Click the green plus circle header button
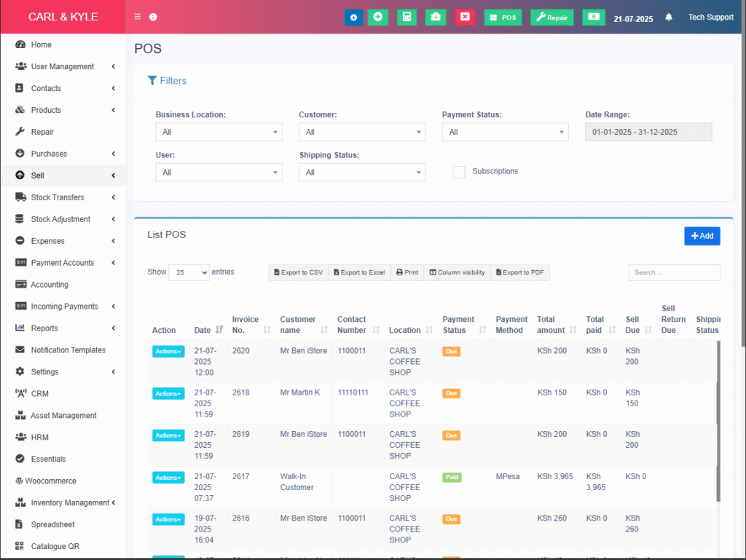746x560 pixels. tap(378, 17)
